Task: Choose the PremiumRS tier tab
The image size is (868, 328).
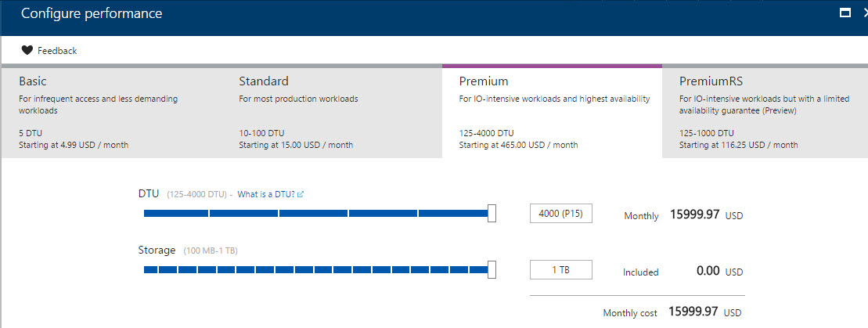Action: tap(765, 112)
